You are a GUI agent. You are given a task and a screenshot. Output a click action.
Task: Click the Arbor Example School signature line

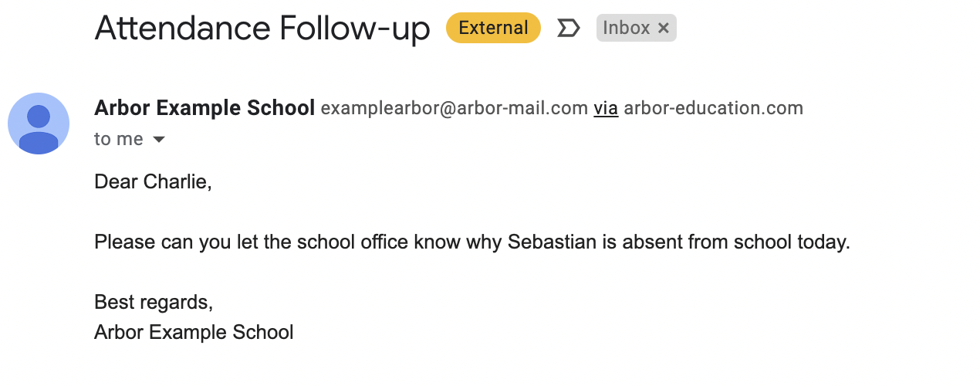point(194,333)
